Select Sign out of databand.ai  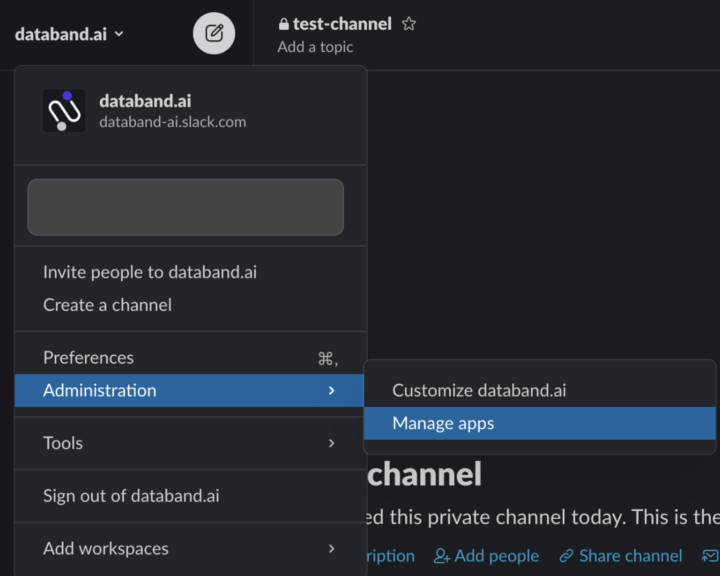pyautogui.click(x=191, y=496)
